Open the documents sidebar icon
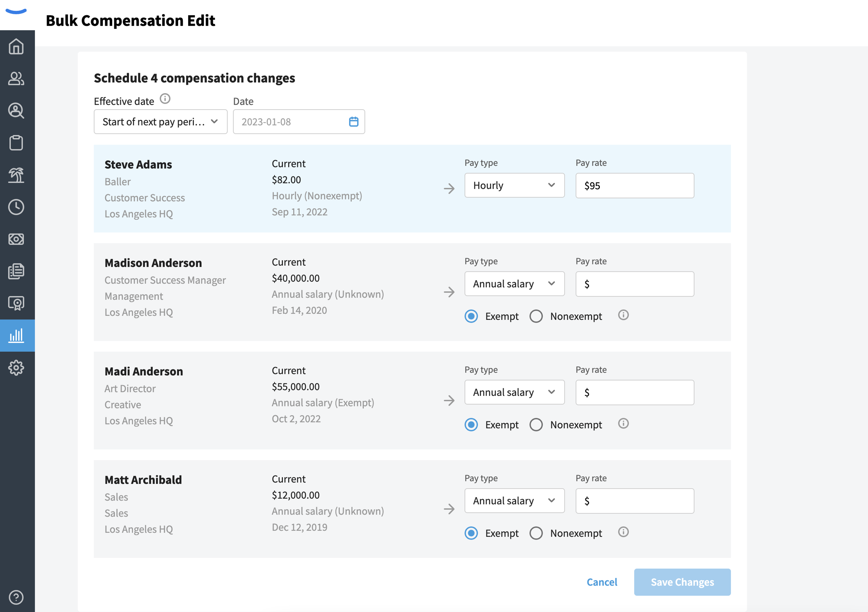 [16, 271]
